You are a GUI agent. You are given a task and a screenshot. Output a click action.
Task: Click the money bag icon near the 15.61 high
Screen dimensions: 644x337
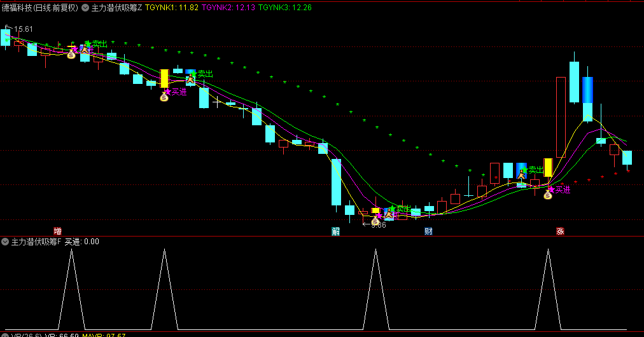pyautogui.click(x=71, y=54)
